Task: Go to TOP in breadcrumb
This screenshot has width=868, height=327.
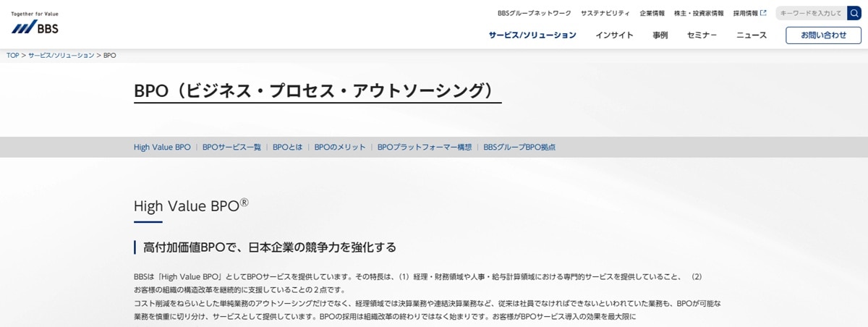Action: click(13, 55)
